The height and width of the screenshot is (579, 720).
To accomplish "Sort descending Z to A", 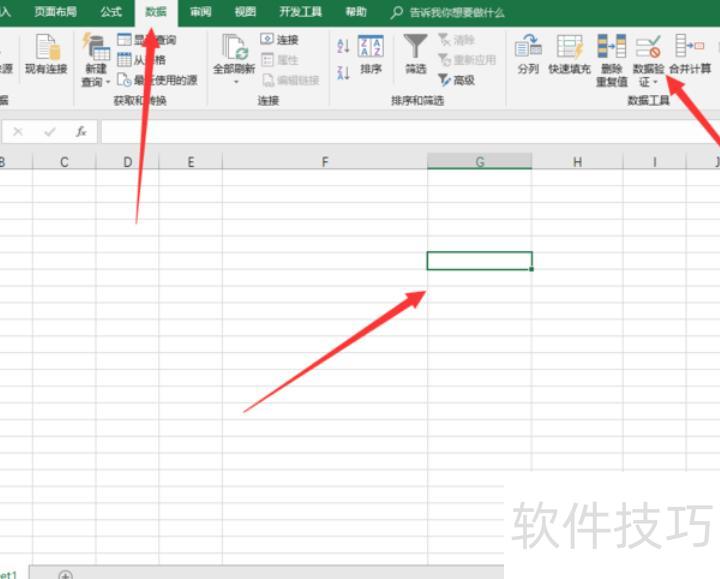I will point(343,73).
